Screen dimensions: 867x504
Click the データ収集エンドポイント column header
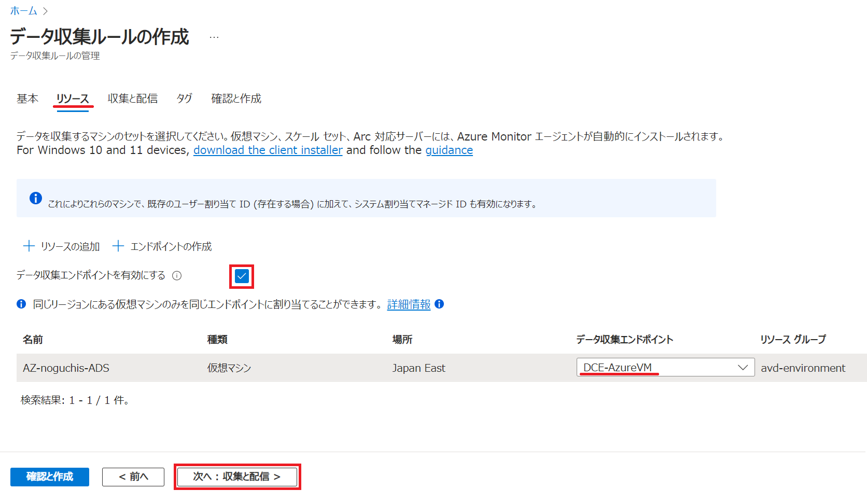[x=625, y=340]
